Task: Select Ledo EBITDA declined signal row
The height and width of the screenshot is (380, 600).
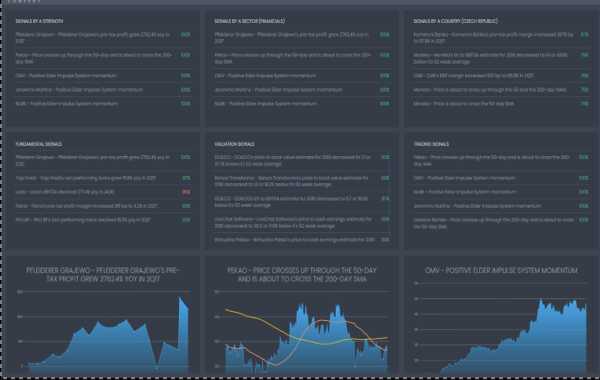Action: point(103,192)
